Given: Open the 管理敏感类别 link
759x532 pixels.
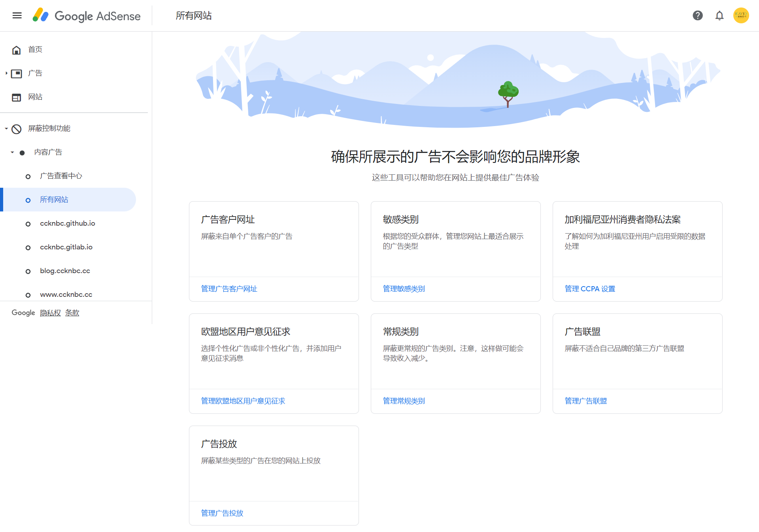Looking at the screenshot, I should (x=403, y=289).
